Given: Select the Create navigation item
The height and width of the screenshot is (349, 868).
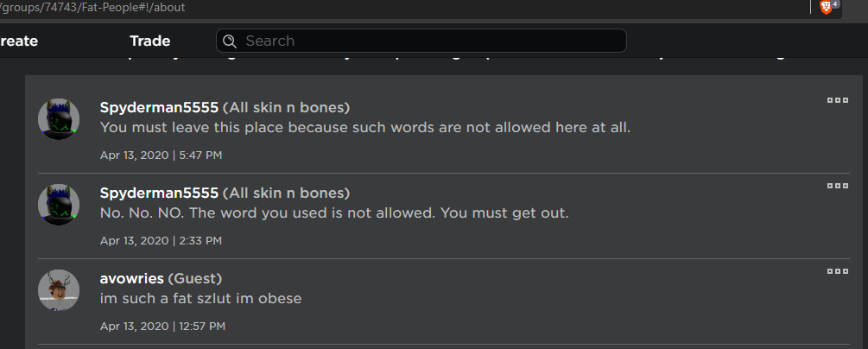Looking at the screenshot, I should (19, 41).
